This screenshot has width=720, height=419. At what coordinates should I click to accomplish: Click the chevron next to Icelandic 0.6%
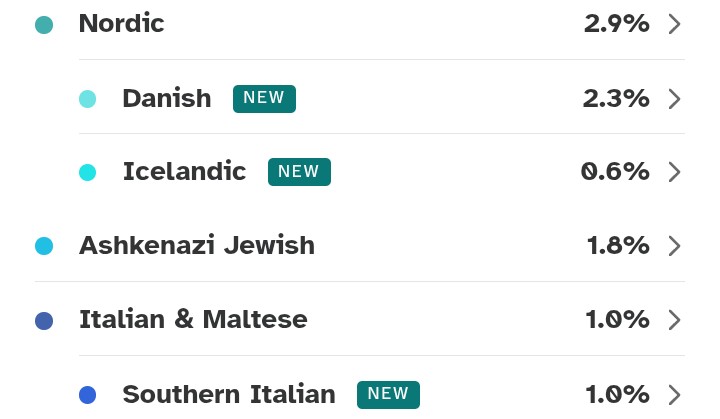[x=674, y=172]
